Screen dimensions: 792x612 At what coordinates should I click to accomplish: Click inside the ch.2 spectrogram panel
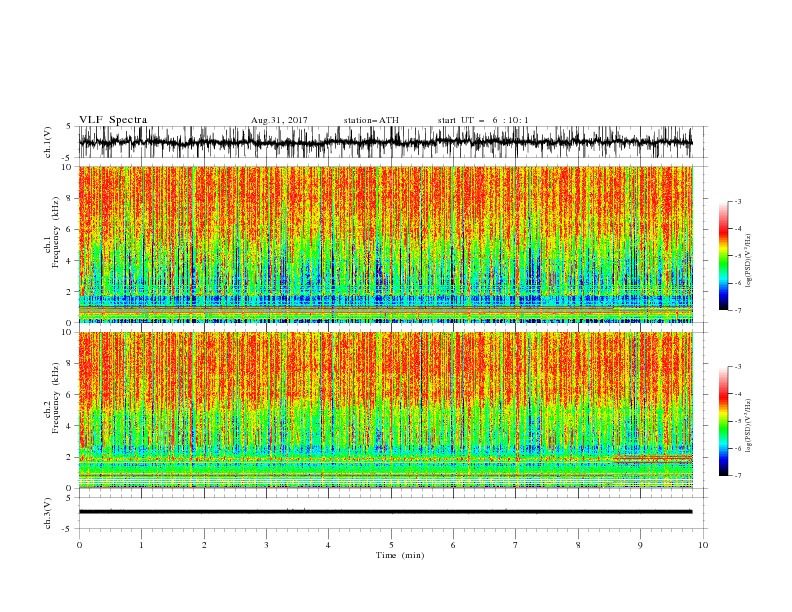click(385, 410)
